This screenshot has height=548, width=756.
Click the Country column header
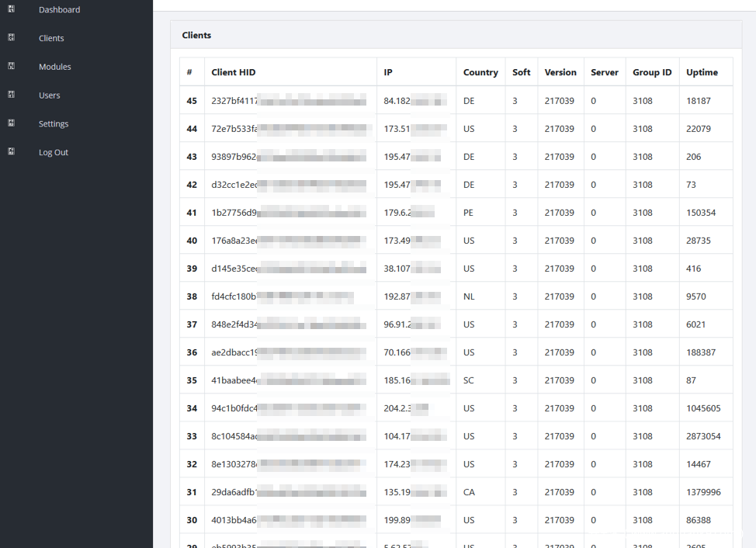[x=480, y=72]
